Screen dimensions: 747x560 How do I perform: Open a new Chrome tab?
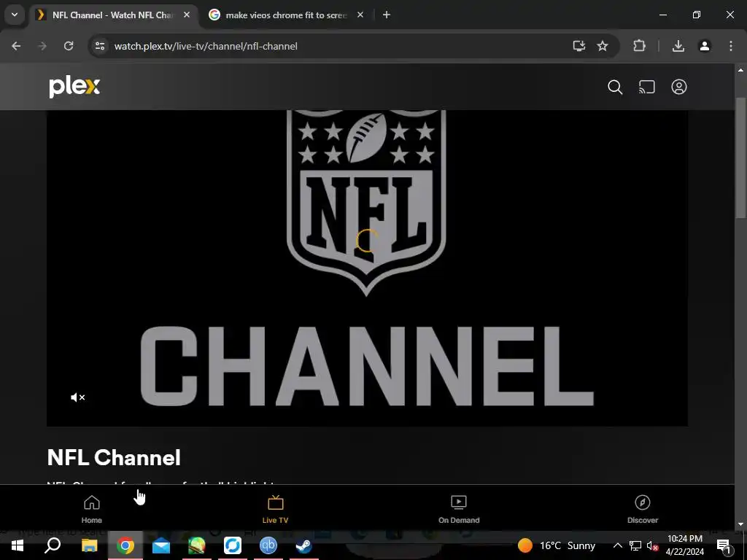[x=387, y=15]
